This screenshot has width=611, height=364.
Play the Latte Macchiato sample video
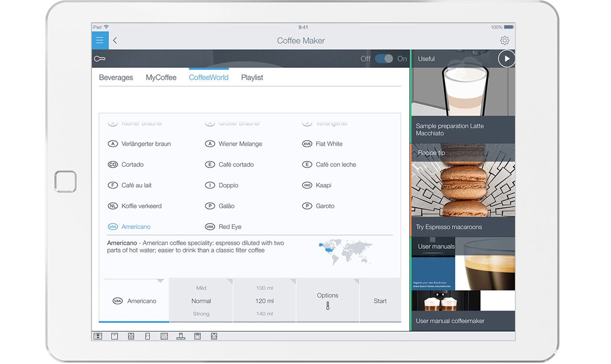point(506,59)
